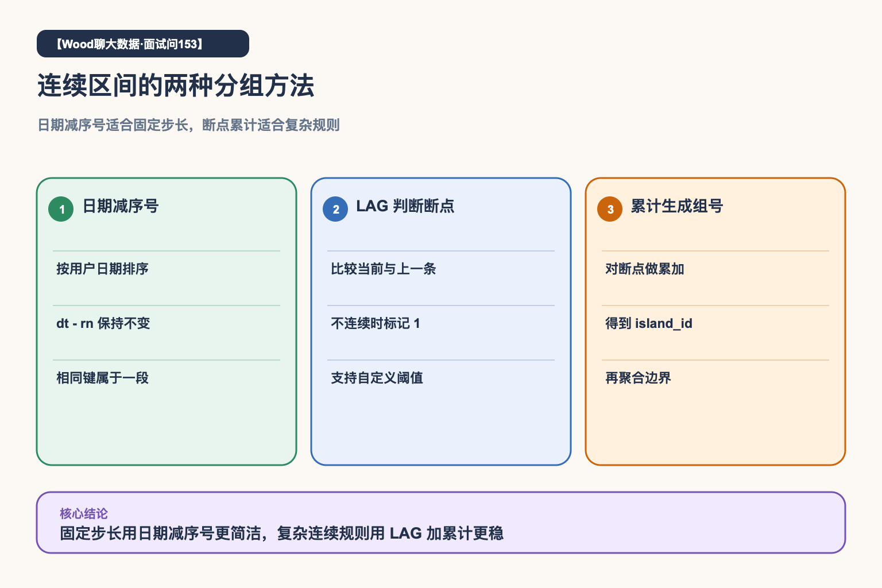The image size is (882, 588).
Task: Click the purple label 核心结论
Action: [84, 513]
